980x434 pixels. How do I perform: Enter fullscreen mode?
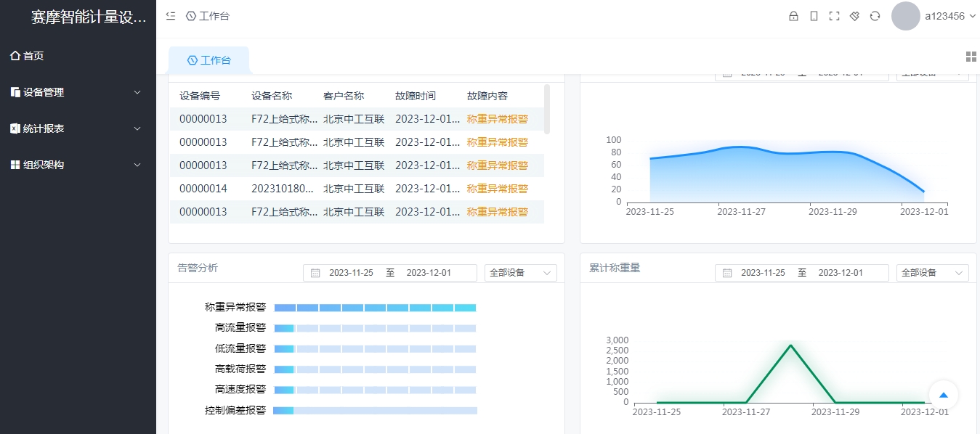click(x=834, y=15)
